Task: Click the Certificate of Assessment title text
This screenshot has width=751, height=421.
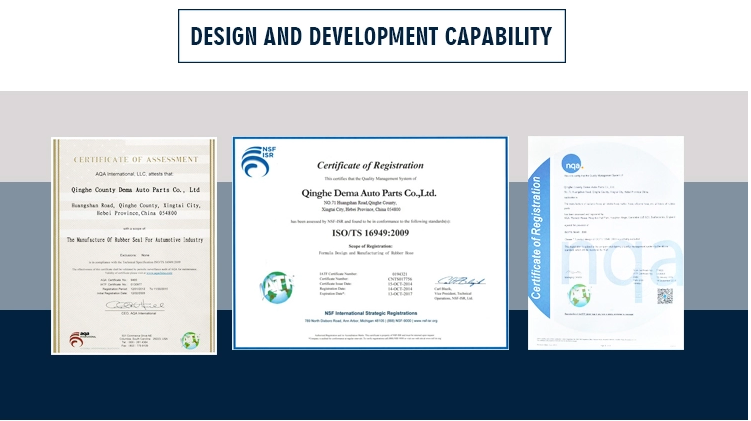Action: [x=133, y=160]
